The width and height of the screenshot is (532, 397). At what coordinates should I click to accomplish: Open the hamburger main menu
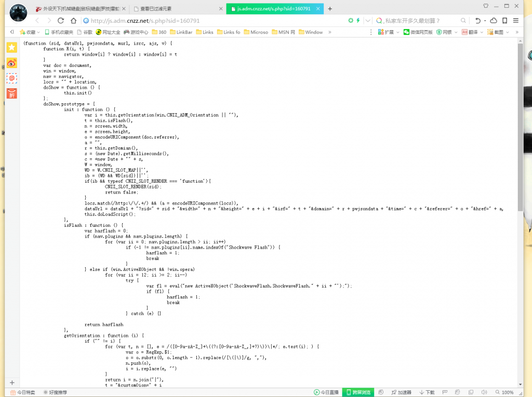click(x=516, y=21)
